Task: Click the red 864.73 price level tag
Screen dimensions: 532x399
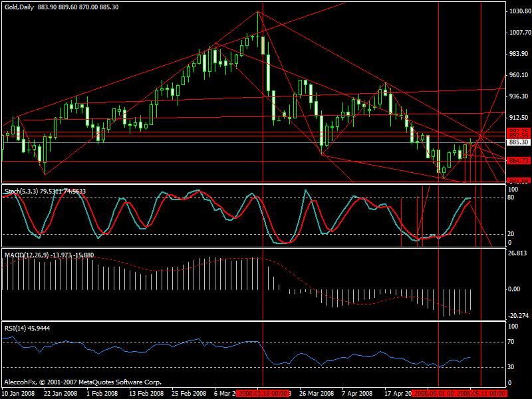Action: point(517,161)
